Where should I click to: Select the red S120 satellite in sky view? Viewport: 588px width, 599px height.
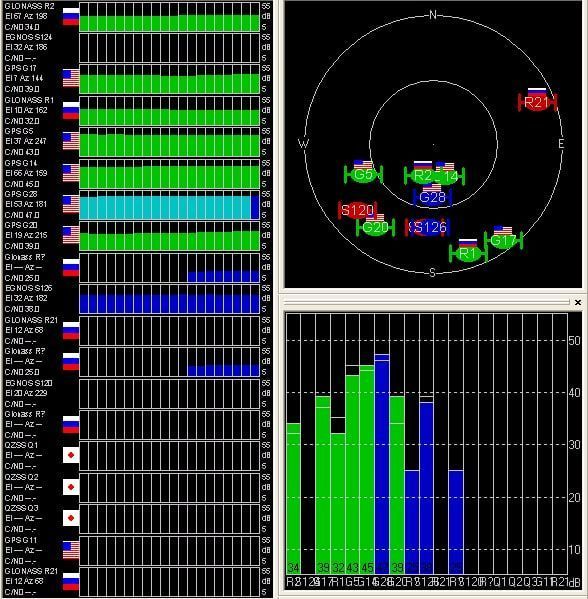(x=357, y=210)
